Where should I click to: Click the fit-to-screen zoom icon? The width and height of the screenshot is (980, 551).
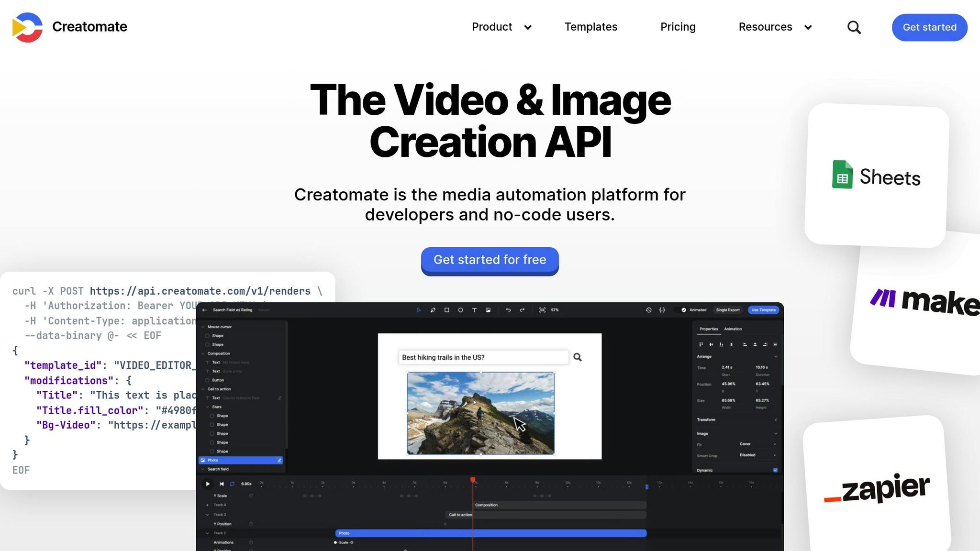(x=542, y=310)
